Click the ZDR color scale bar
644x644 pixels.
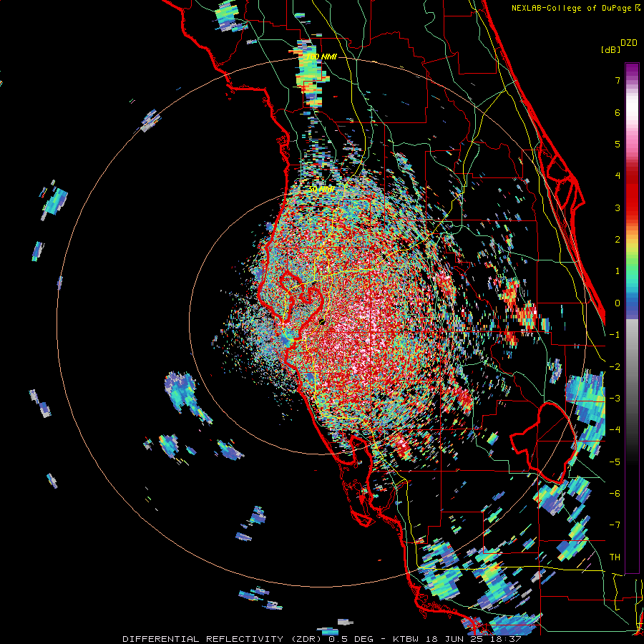click(x=632, y=318)
